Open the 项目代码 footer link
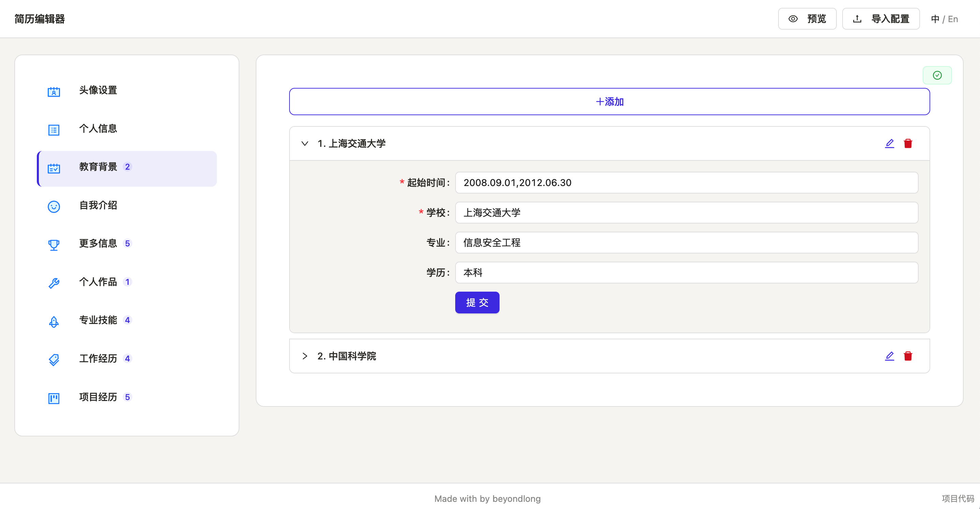Image resolution: width=980 pixels, height=509 pixels. [x=957, y=498]
